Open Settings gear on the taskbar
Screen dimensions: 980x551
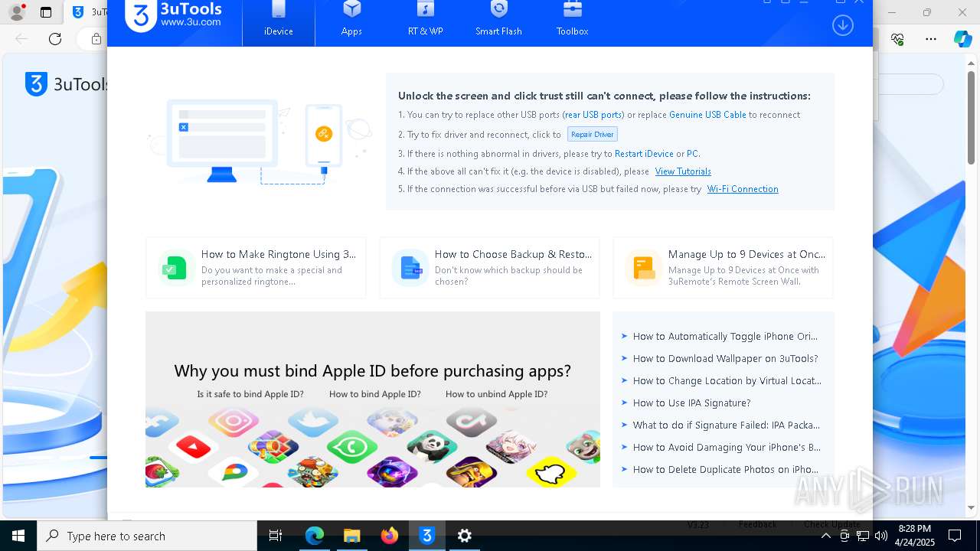click(465, 536)
